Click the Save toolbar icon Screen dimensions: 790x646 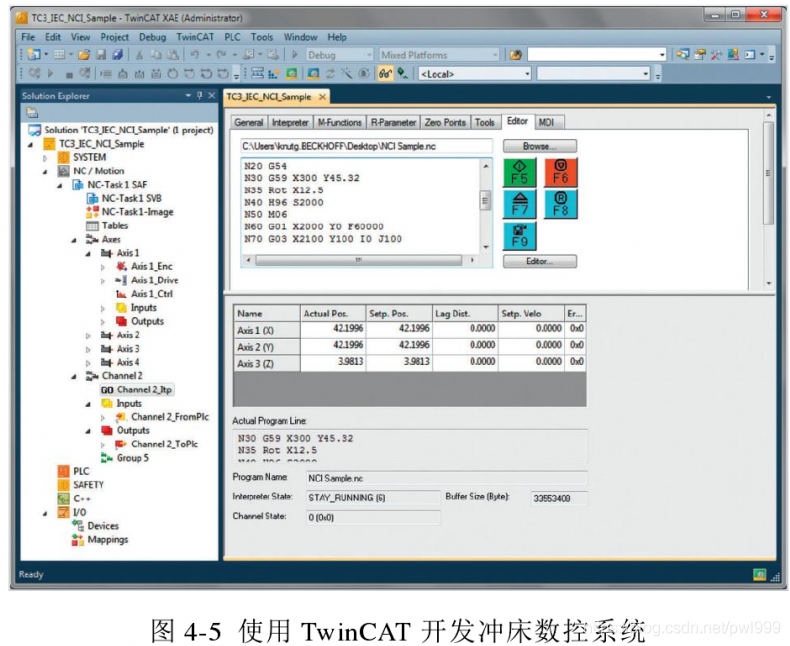(101, 54)
